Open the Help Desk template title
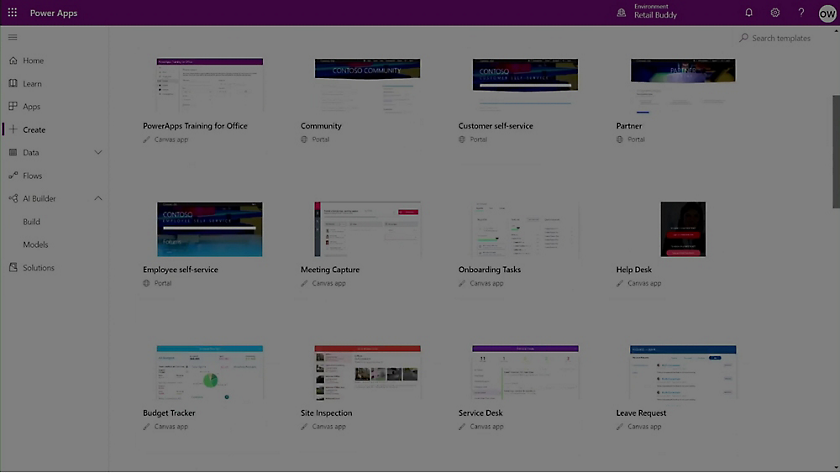Image resolution: width=840 pixels, height=473 pixels. tap(634, 269)
